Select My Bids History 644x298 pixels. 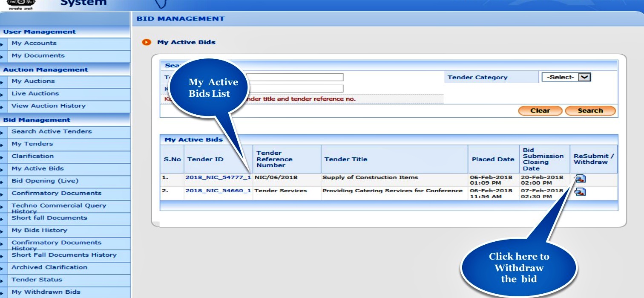[x=39, y=230]
